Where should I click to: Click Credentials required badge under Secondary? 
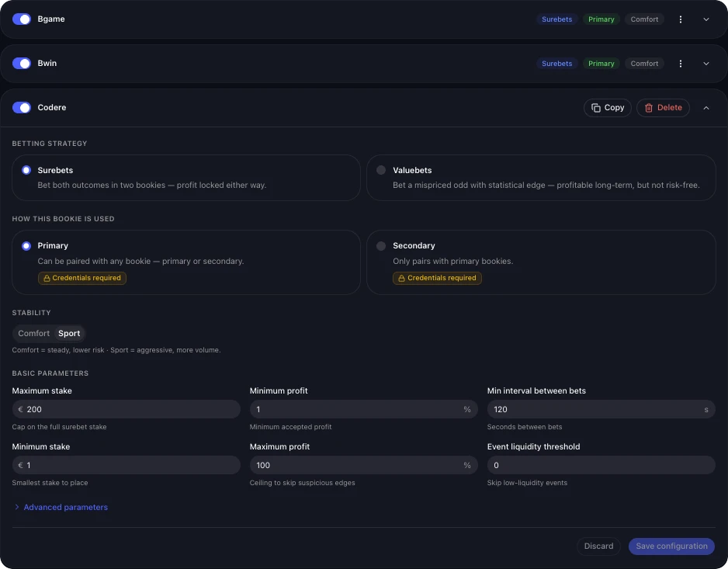(x=437, y=278)
